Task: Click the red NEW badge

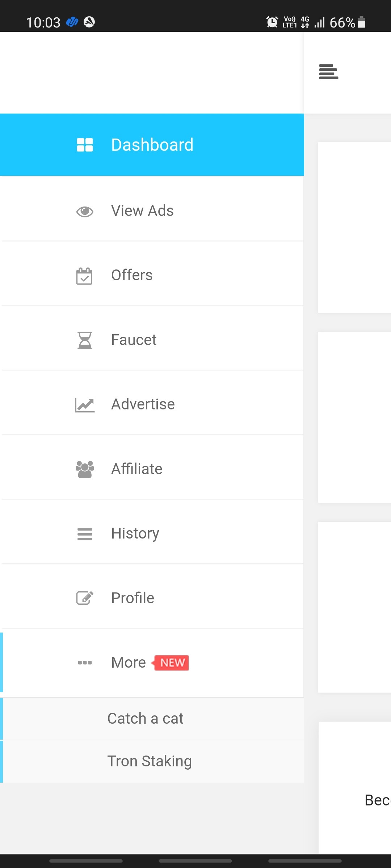Action: coord(170,663)
